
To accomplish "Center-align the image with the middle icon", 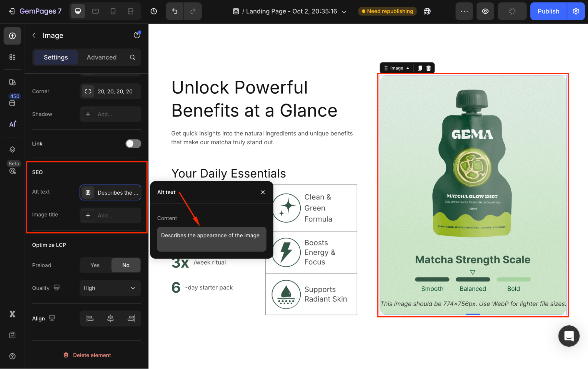I will (110, 318).
